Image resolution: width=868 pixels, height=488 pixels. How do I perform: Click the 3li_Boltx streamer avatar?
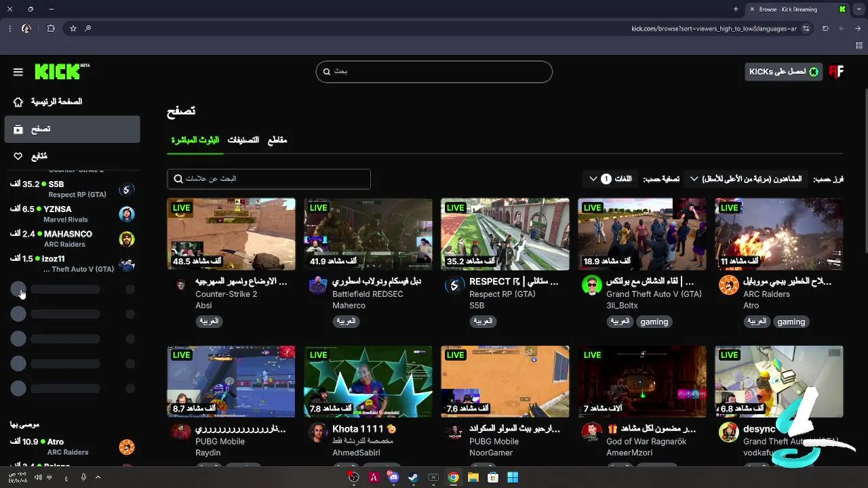tap(591, 285)
